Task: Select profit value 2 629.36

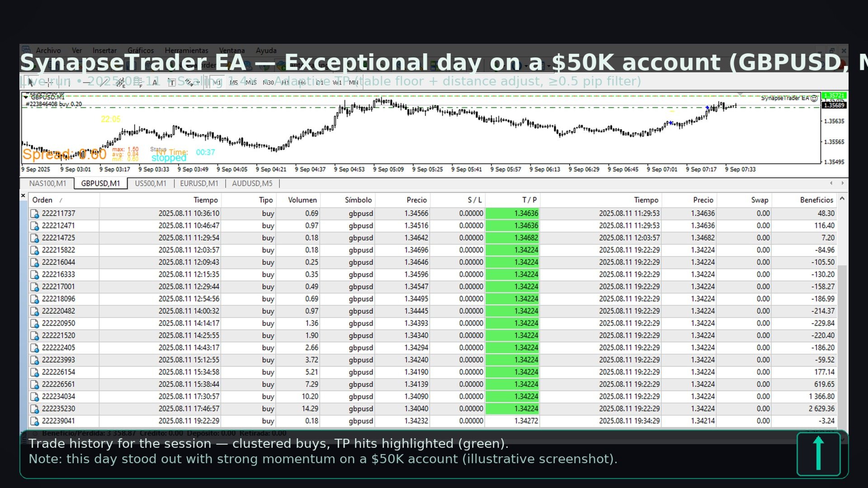Action: pos(821,408)
